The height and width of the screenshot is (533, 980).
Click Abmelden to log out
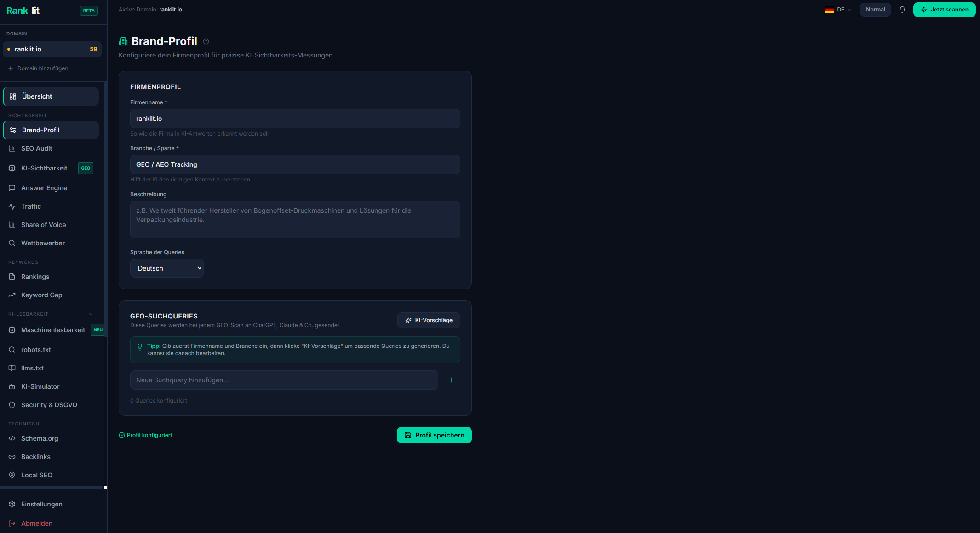coord(37,523)
